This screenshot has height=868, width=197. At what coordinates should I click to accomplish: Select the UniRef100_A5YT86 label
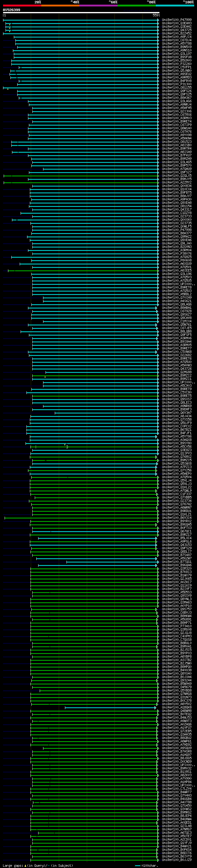[x=177, y=436]
